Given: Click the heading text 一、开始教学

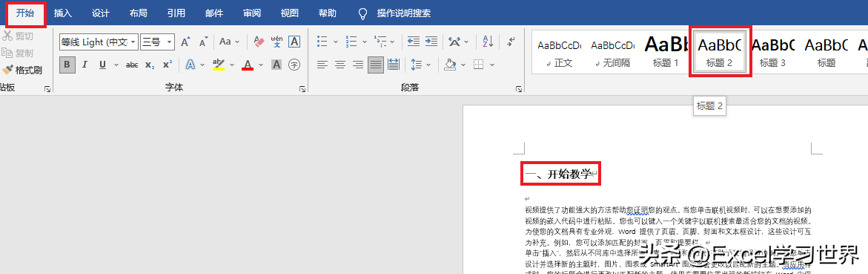Looking at the screenshot, I should (x=558, y=174).
